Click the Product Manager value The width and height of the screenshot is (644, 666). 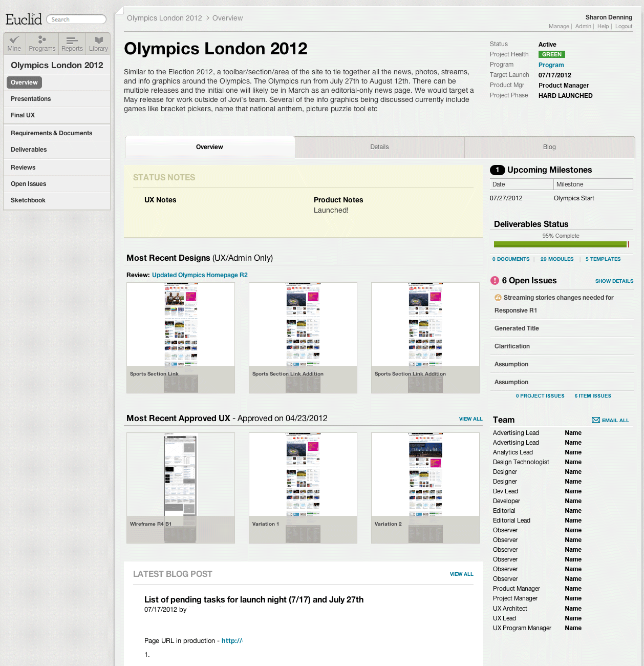tap(564, 86)
